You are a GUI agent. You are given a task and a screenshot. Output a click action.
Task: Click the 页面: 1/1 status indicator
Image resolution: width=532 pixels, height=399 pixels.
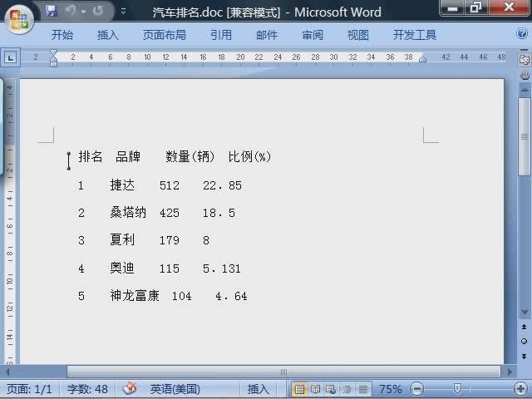(29, 389)
